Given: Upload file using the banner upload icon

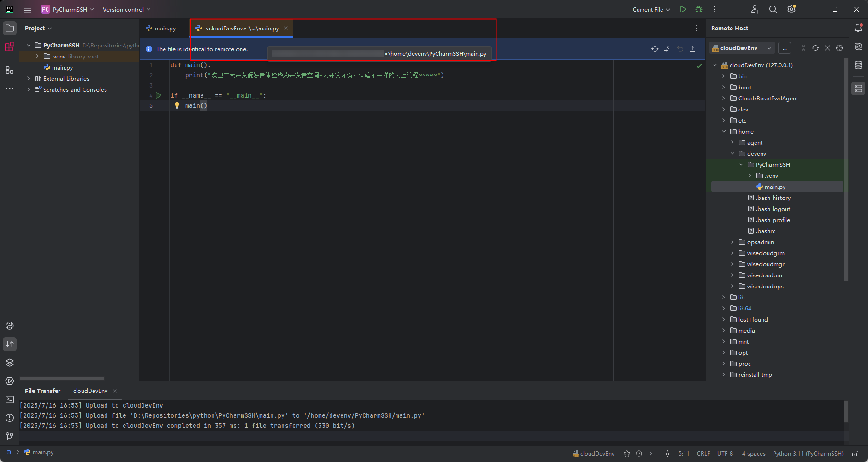Looking at the screenshot, I should [x=693, y=48].
